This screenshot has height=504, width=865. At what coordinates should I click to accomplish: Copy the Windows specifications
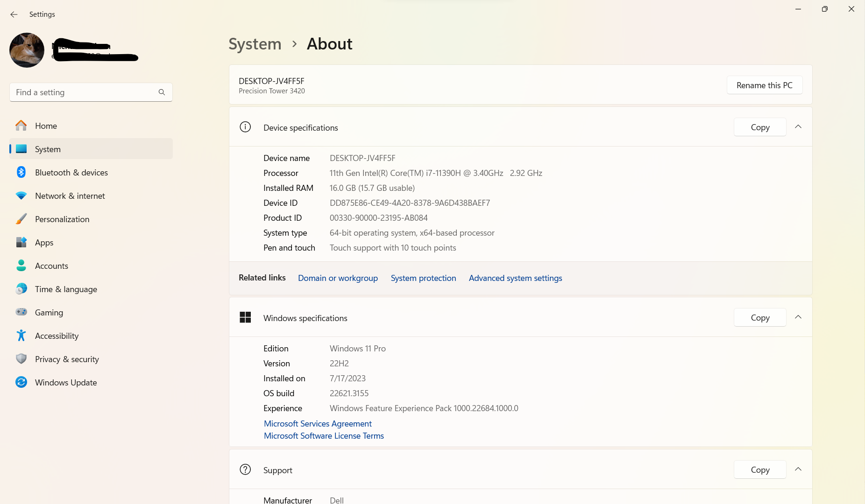point(759,318)
